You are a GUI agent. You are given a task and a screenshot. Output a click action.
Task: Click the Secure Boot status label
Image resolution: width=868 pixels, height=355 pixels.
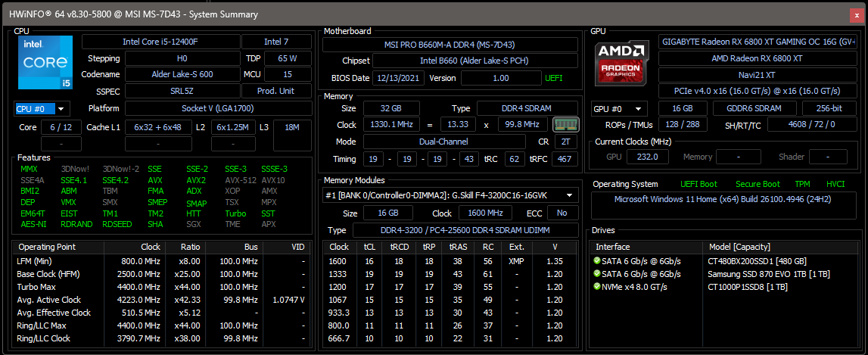click(x=758, y=184)
